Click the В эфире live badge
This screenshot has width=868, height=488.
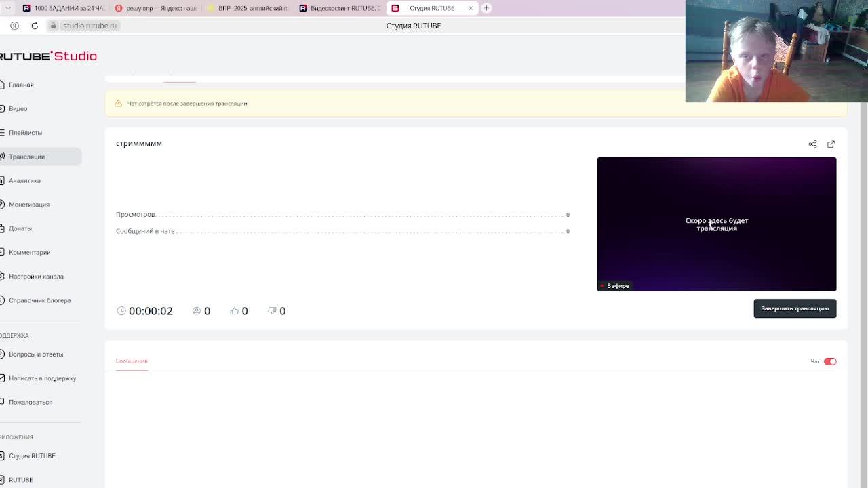615,286
